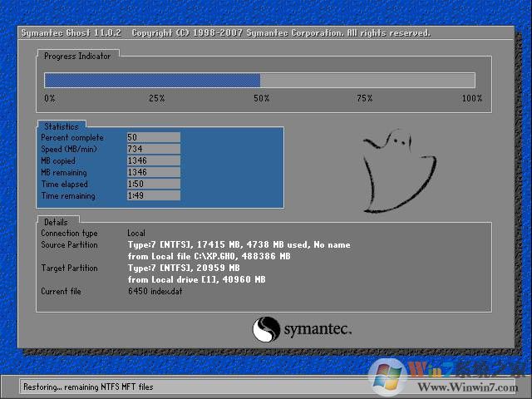Click the Time elapsed value field
Image resolution: width=532 pixels, height=399 pixels.
click(153, 184)
